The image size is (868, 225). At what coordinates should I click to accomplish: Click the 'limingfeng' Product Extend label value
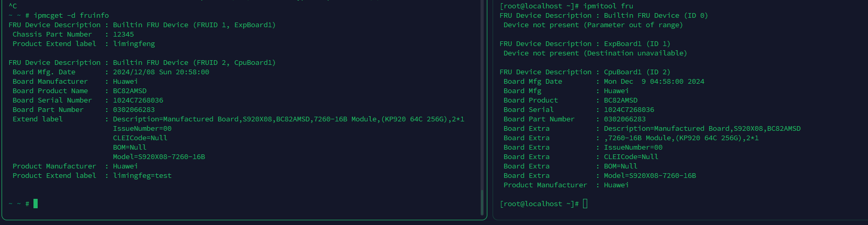(x=134, y=43)
